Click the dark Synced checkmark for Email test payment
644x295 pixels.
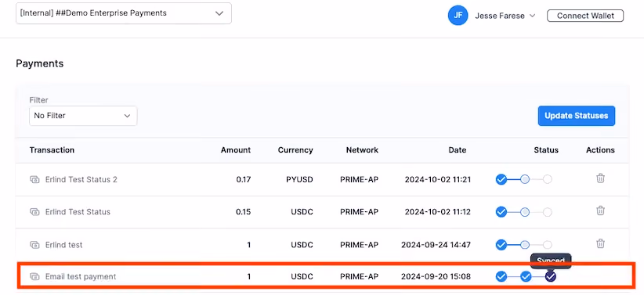550,276
